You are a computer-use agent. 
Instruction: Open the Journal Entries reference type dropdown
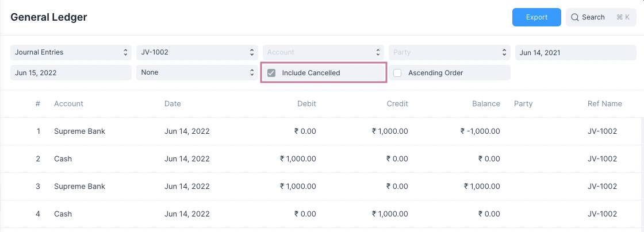click(71, 52)
